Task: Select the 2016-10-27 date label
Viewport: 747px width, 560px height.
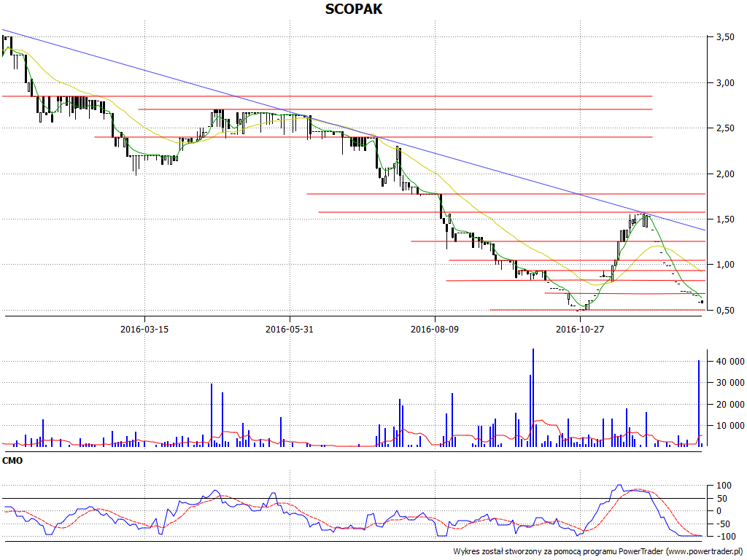Action: click(580, 329)
